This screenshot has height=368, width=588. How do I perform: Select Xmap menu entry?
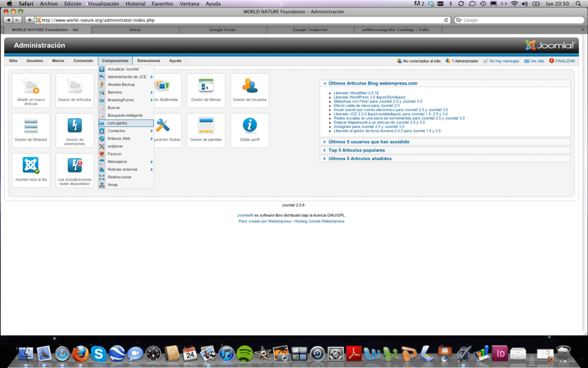point(126,185)
